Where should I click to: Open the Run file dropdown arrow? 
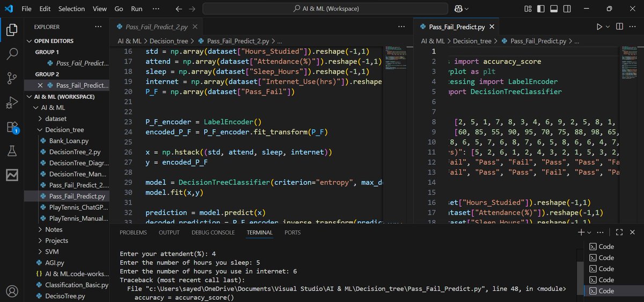point(608,26)
